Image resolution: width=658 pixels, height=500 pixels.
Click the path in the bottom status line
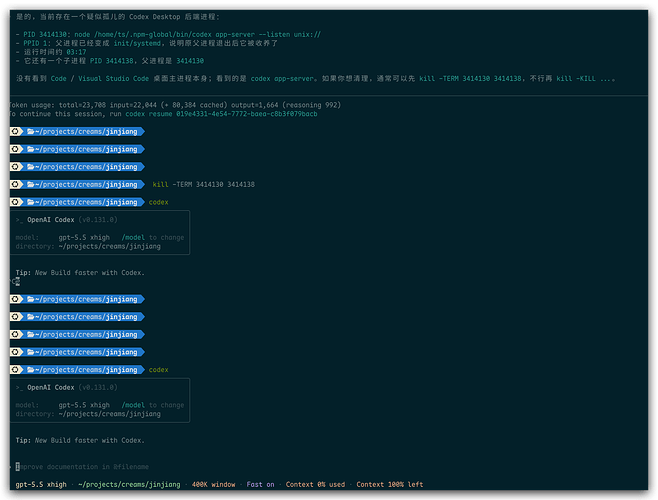[129, 484]
